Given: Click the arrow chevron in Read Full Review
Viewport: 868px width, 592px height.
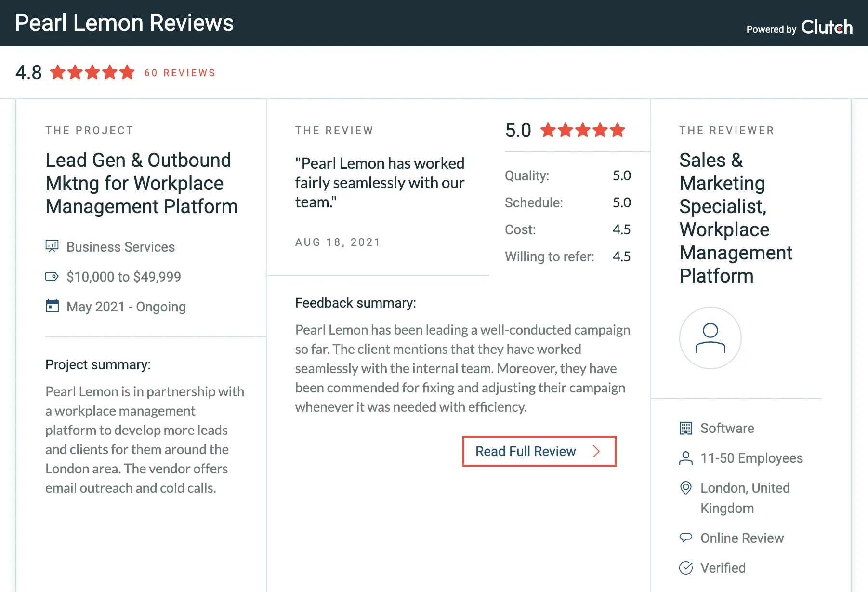Looking at the screenshot, I should pyautogui.click(x=596, y=451).
